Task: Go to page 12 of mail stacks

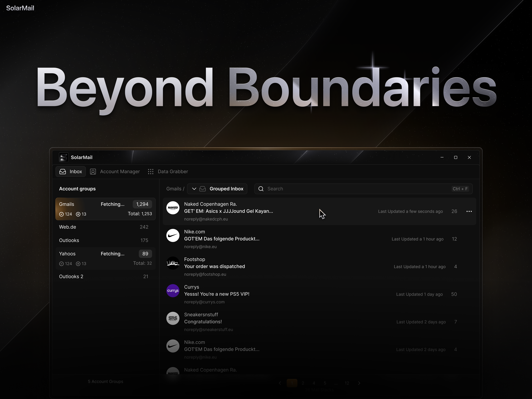Action: (x=347, y=383)
